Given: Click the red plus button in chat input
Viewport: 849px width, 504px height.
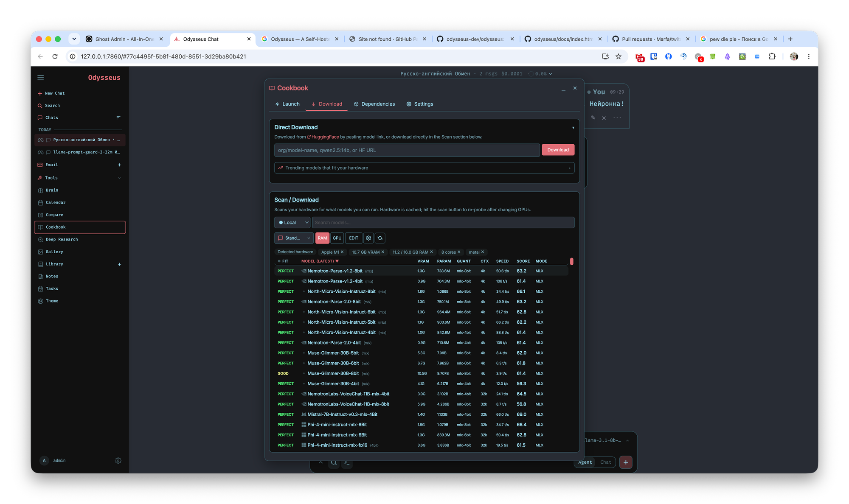Looking at the screenshot, I should coord(626,462).
